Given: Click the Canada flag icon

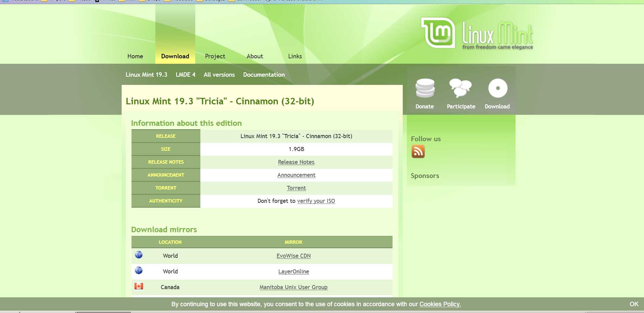Looking at the screenshot, I should [139, 286].
